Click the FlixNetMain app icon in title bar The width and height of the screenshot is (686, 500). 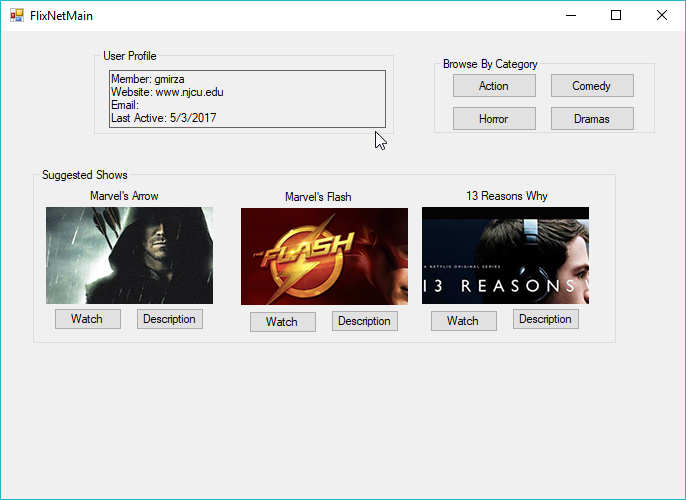(16, 15)
